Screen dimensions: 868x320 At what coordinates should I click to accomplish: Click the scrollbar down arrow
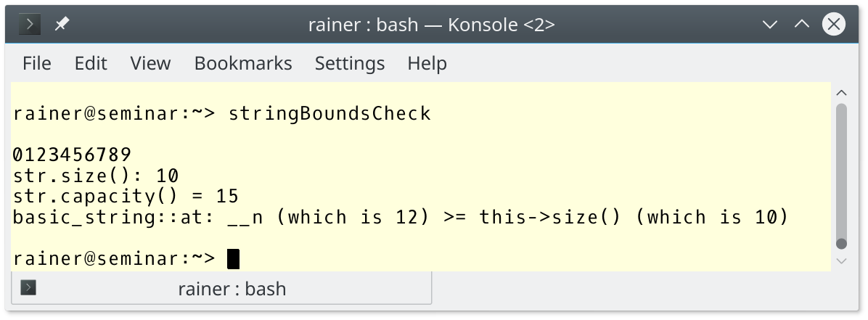click(x=842, y=260)
